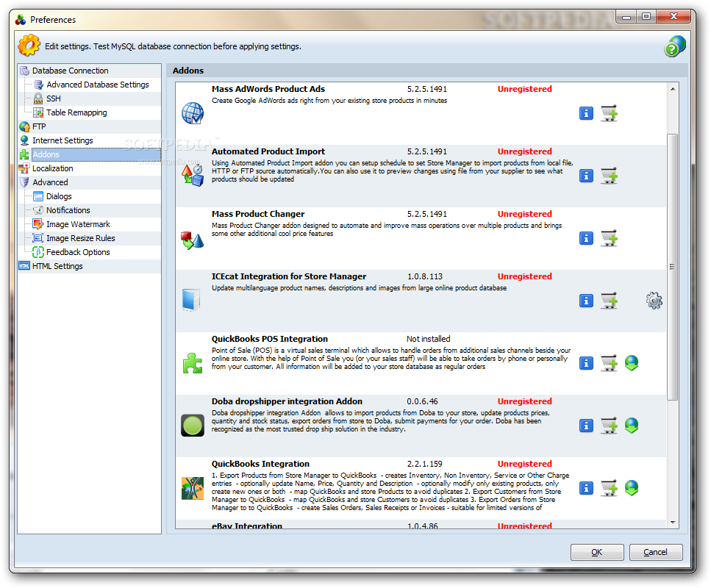Open help globe icon in header
This screenshot has height=588, width=711.
(x=675, y=46)
